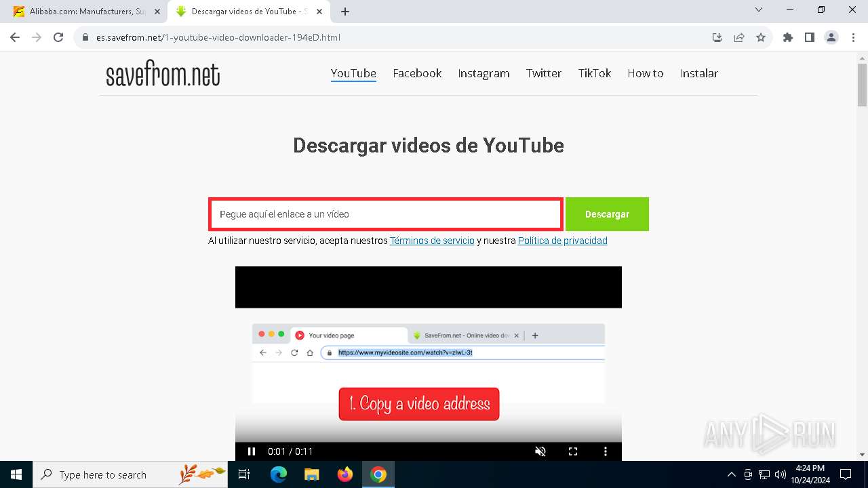868x488 pixels.
Task: Open the Extensions puzzle icon
Action: click(788, 38)
